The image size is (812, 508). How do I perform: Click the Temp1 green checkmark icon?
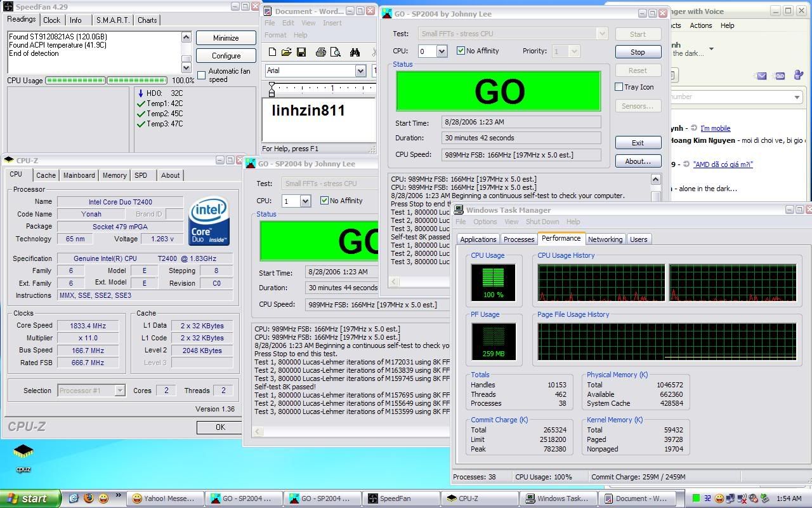(141, 104)
